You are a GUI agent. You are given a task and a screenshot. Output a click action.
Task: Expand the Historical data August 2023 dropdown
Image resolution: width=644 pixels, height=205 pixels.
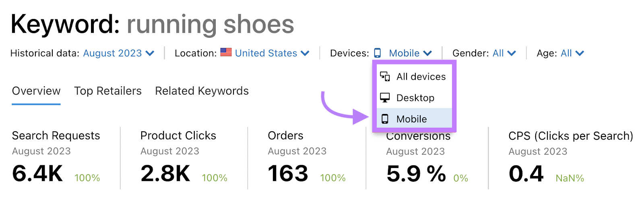pyautogui.click(x=119, y=53)
